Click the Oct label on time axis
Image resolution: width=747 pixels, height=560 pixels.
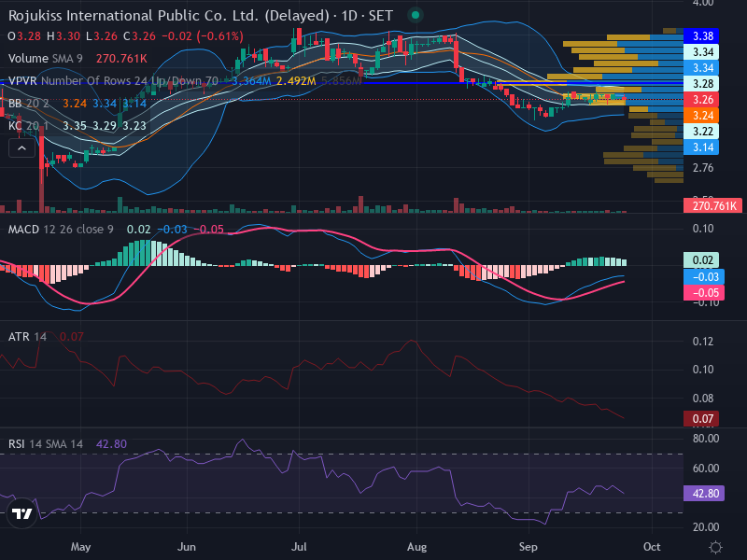[x=652, y=547]
